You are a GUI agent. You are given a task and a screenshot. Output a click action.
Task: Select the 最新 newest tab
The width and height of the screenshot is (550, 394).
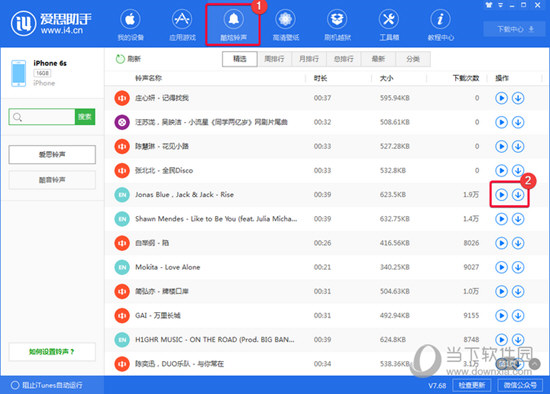pyautogui.click(x=378, y=59)
